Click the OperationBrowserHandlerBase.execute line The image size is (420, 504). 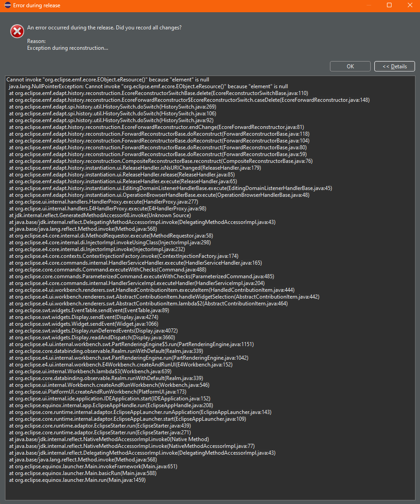[x=159, y=195]
